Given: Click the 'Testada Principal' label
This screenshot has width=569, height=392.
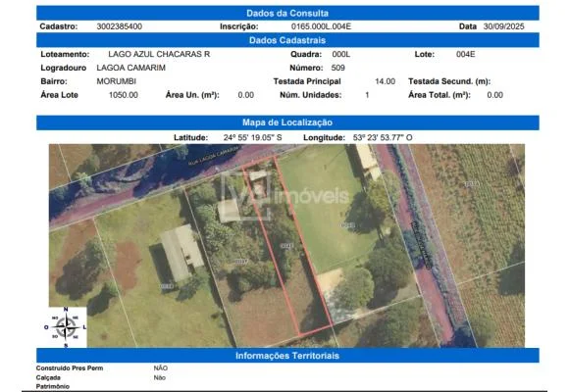Looking at the screenshot, I should (x=307, y=81).
